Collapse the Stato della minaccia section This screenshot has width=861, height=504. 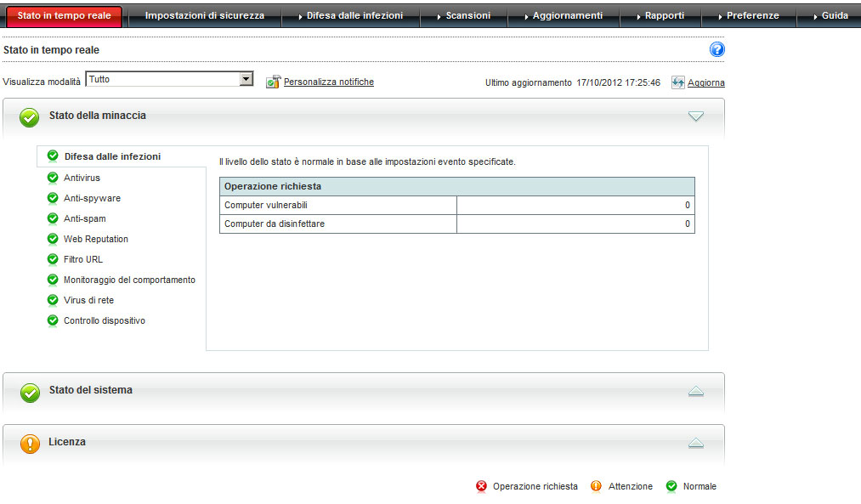pos(696,116)
